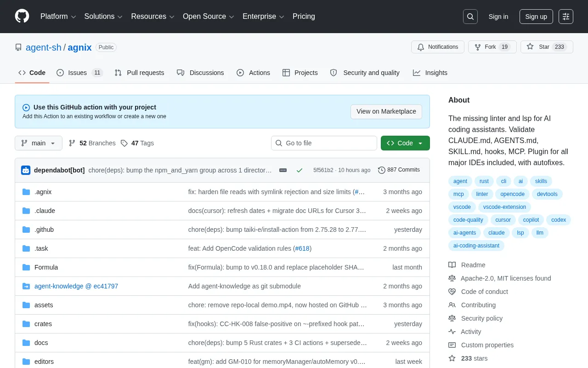Click the dependabot avatar icon
The width and height of the screenshot is (588, 368).
tap(26, 170)
